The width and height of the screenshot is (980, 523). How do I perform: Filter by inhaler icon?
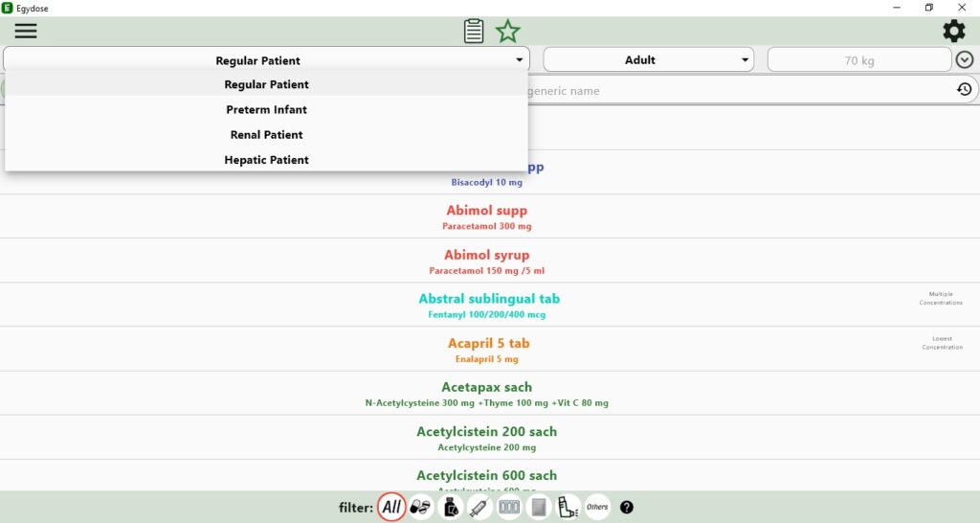tap(568, 507)
